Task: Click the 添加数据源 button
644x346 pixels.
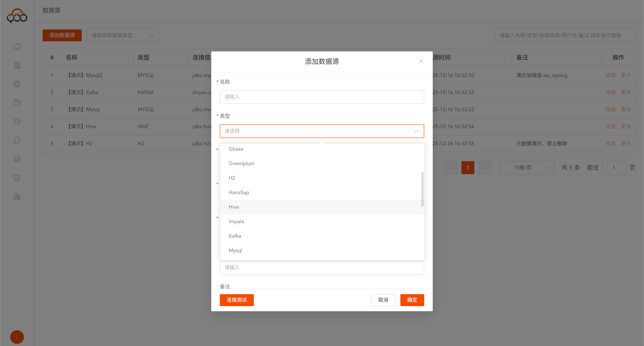Action: [x=62, y=35]
